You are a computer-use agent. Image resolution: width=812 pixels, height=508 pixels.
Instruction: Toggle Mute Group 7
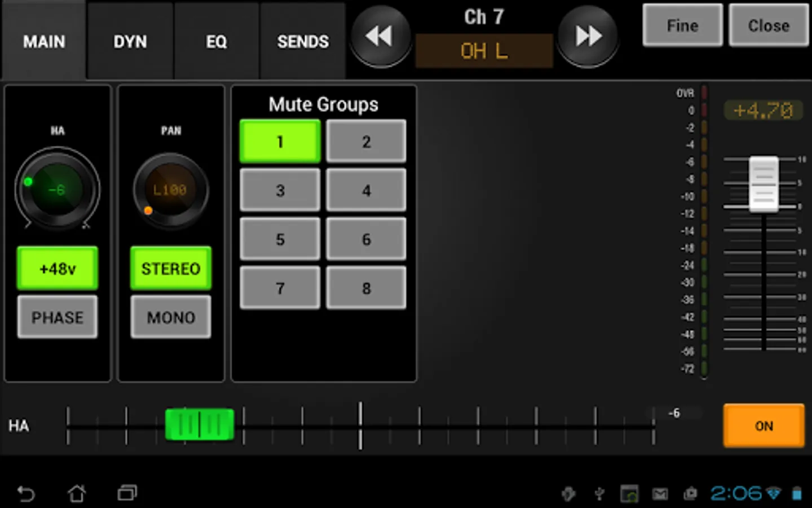[x=280, y=288]
